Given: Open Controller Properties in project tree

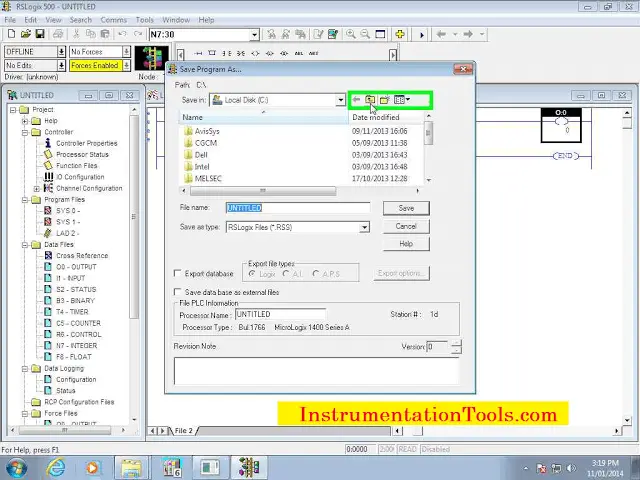Looking at the screenshot, I should click(87, 143).
